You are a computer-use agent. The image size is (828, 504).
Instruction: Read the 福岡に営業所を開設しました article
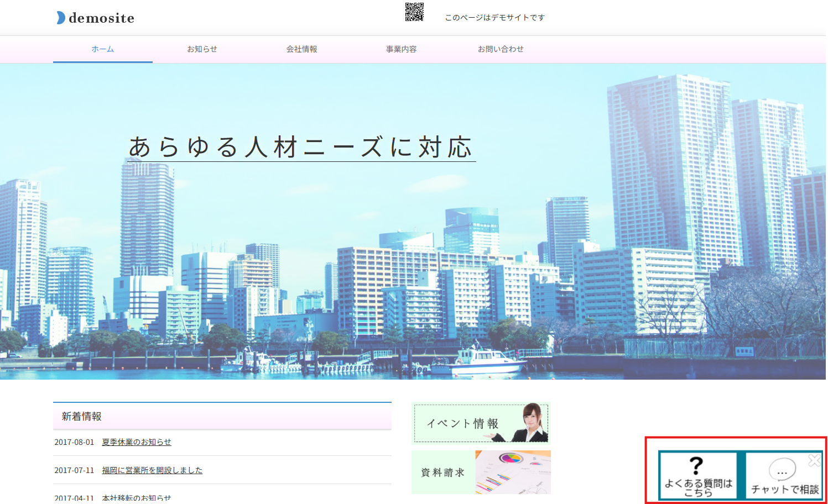[152, 470]
